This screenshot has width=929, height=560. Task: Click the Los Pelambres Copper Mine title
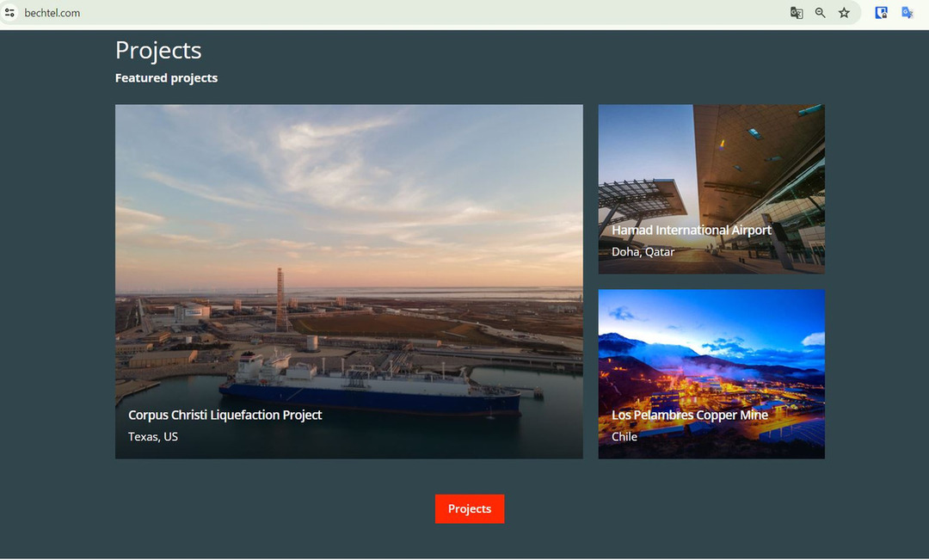click(690, 415)
